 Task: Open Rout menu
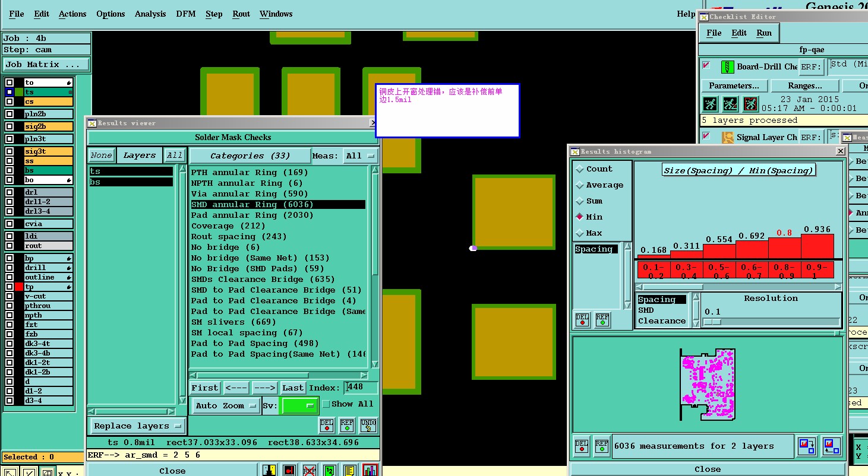click(241, 14)
